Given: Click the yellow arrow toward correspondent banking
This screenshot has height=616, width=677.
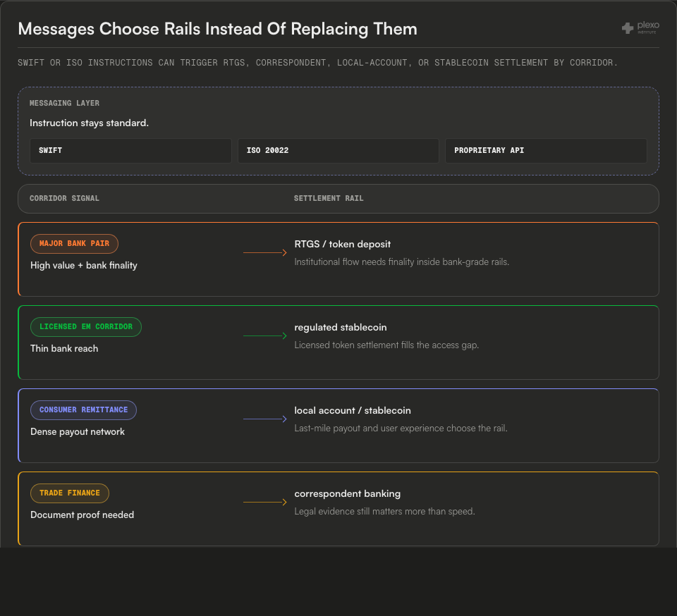Looking at the screenshot, I should 265,502.
